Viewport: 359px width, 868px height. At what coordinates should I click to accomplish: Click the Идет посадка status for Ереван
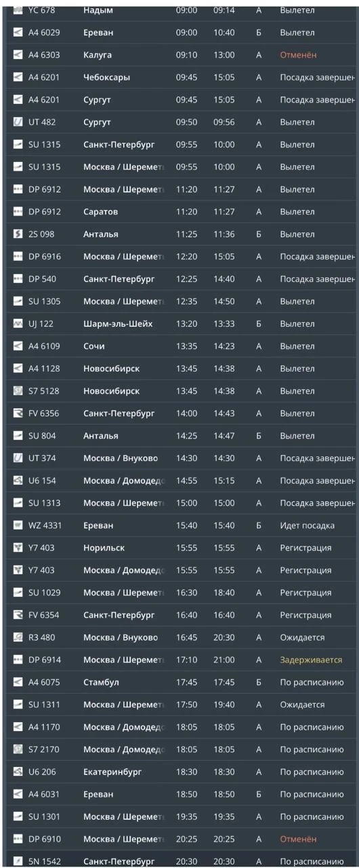tap(307, 525)
